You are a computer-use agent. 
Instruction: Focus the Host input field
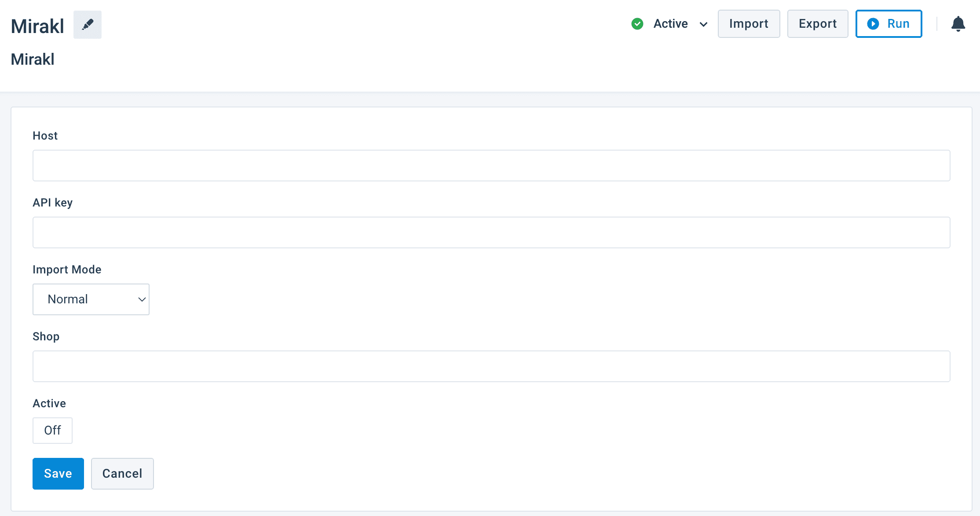point(491,166)
